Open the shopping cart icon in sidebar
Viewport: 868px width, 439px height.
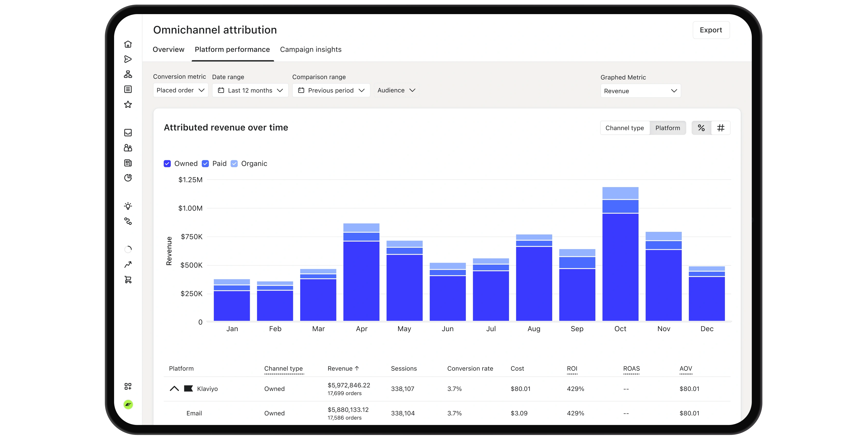click(128, 280)
